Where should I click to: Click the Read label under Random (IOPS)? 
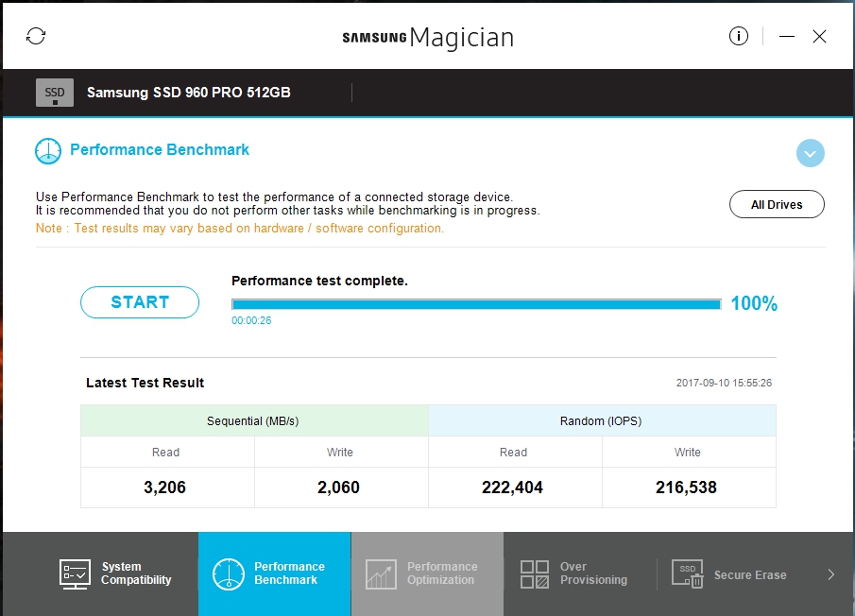pyautogui.click(x=514, y=453)
